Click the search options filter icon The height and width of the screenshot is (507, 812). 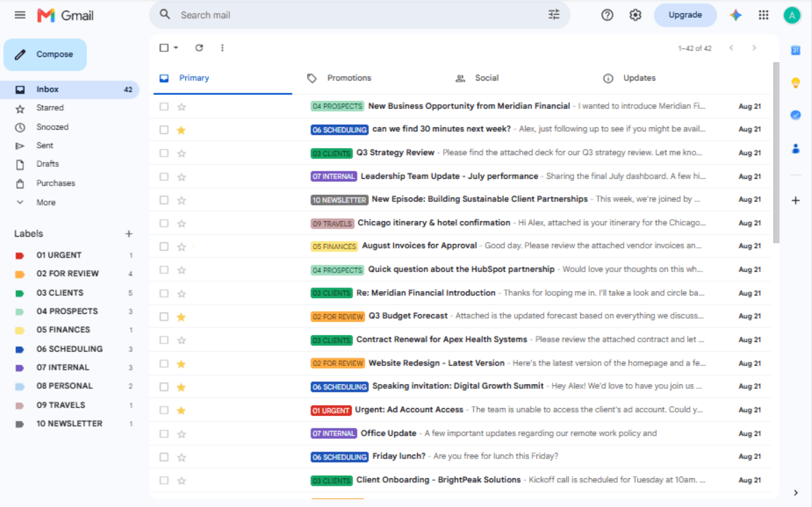[x=554, y=15]
